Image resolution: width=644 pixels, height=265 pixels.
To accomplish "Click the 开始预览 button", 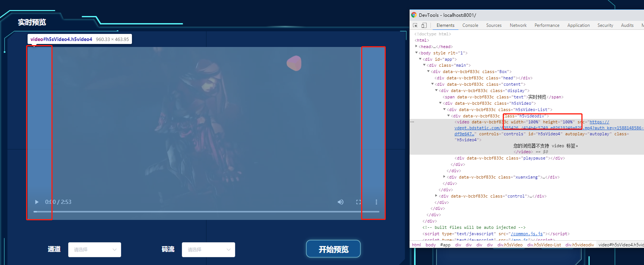I will pos(333,249).
